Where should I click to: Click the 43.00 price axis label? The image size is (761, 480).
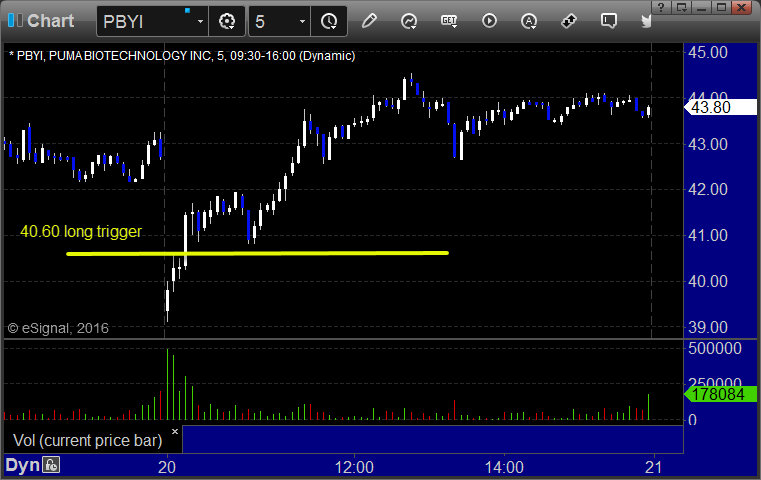708,144
